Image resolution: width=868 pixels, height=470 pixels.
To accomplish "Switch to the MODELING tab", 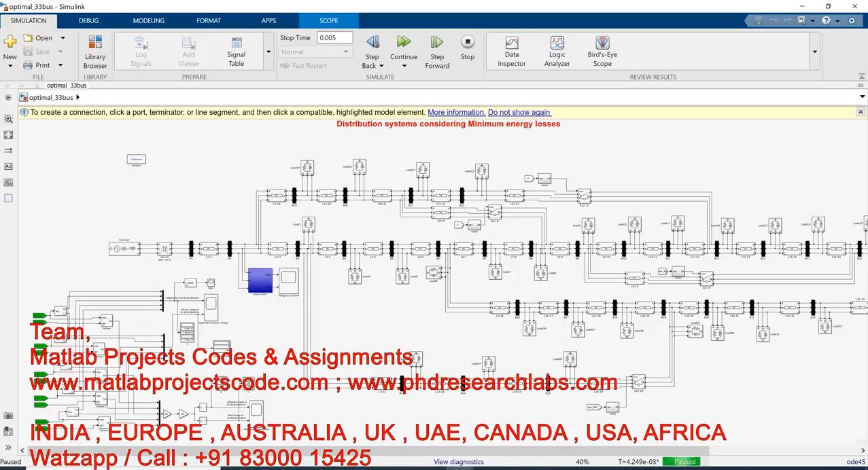I will [x=148, y=20].
